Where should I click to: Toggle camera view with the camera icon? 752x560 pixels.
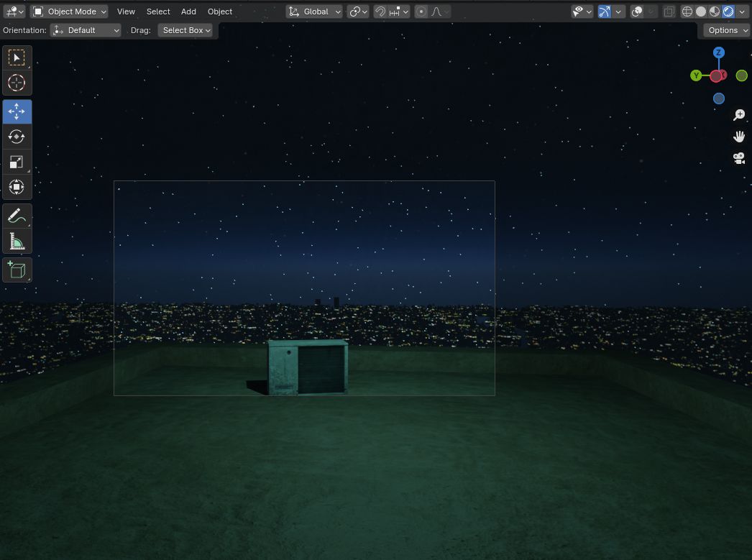pos(738,158)
